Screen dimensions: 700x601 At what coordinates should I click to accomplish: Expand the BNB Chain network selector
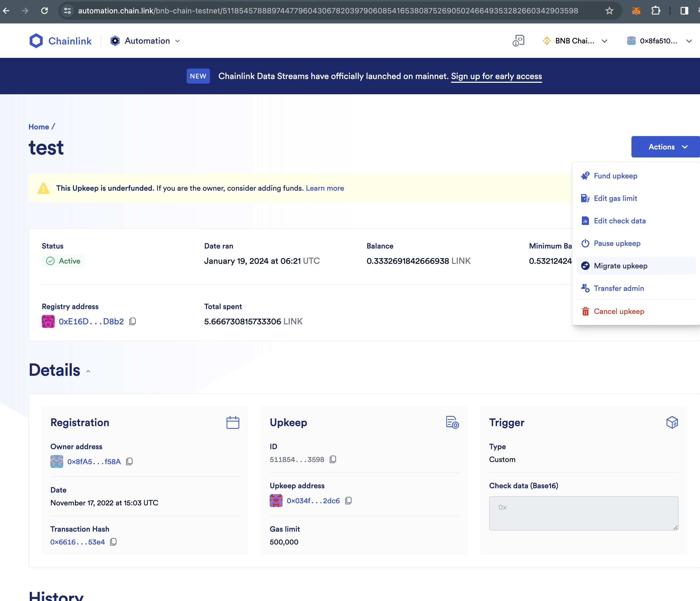(575, 41)
